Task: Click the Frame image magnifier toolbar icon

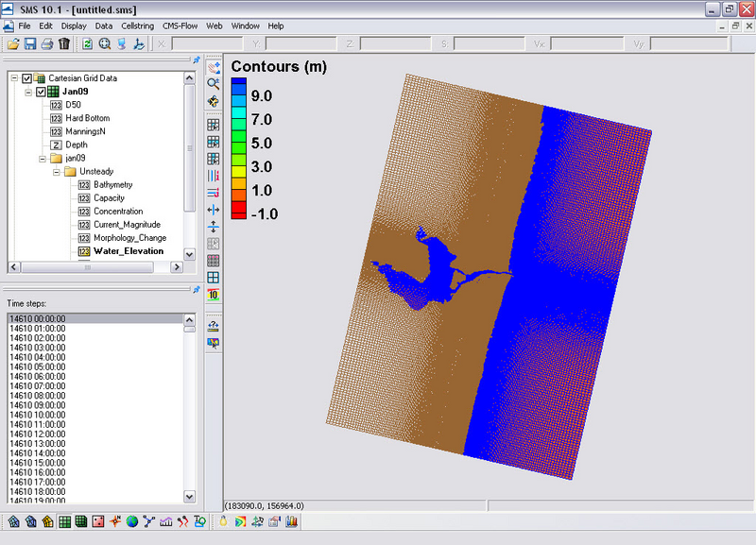Action: pyautogui.click(x=104, y=43)
